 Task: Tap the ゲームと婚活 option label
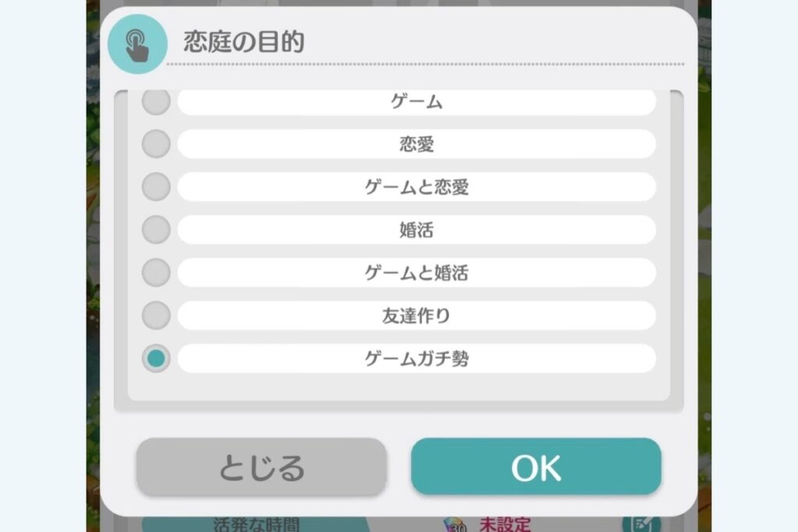[x=416, y=273]
